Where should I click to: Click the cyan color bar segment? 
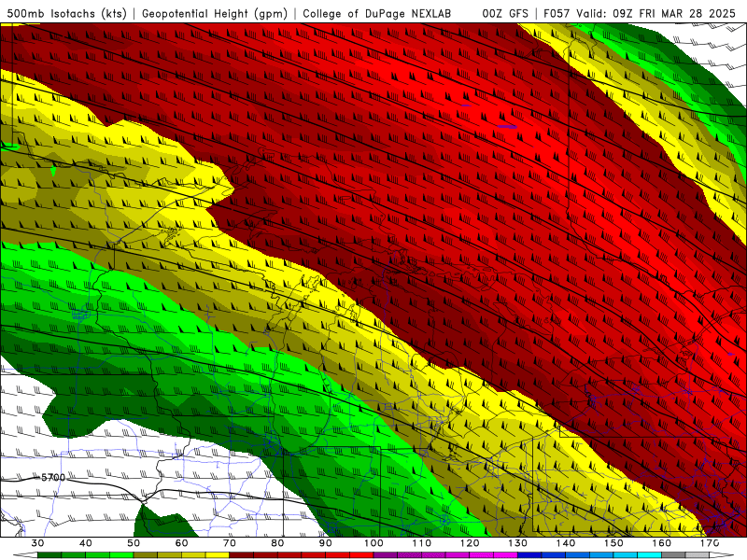tap(649, 555)
